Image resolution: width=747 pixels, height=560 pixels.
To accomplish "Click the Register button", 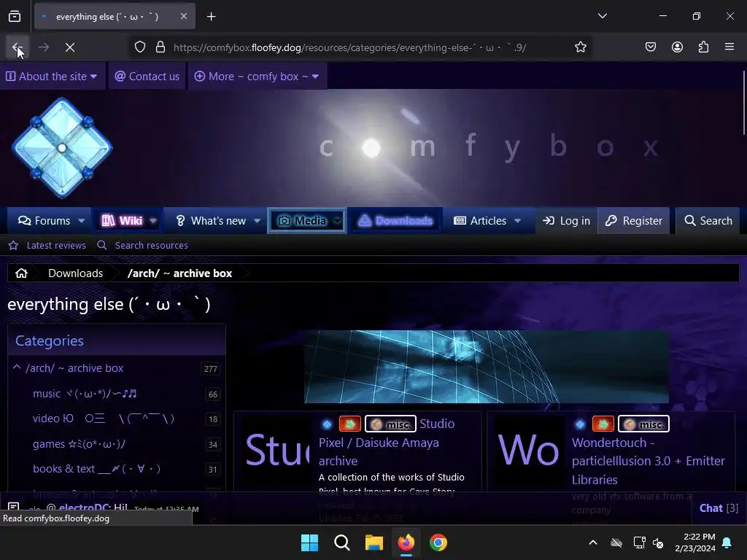I will tap(634, 220).
